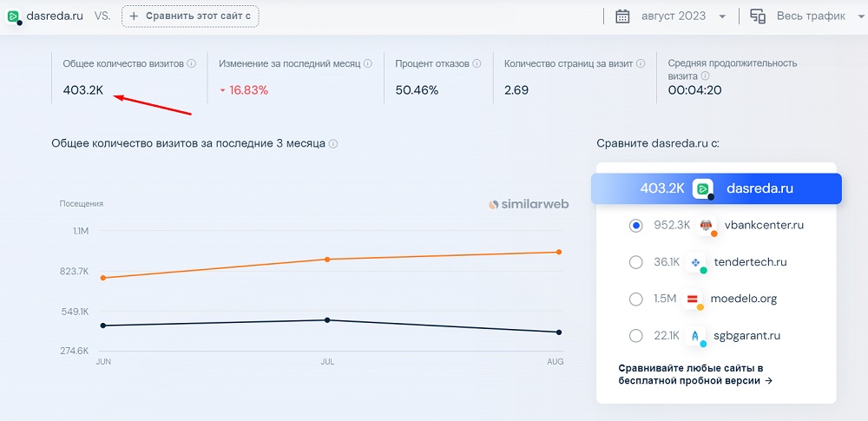
Task: Click the 403.2K total visits value
Action: (83, 90)
